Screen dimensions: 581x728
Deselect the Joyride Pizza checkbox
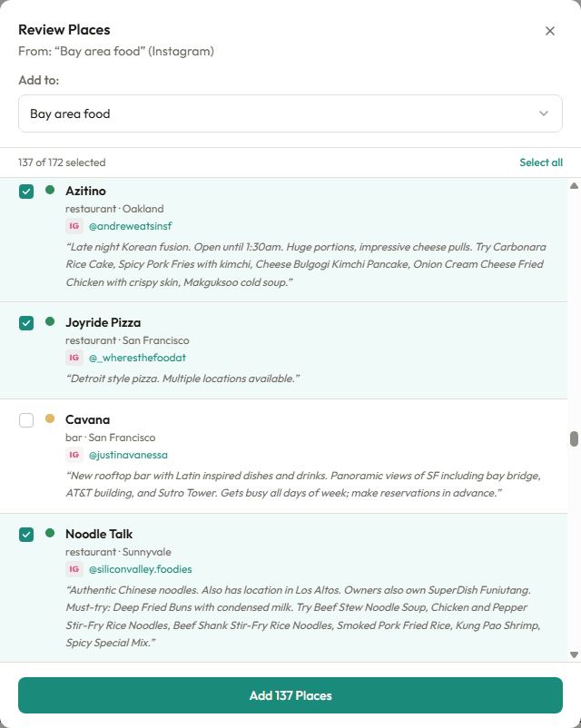coord(26,324)
